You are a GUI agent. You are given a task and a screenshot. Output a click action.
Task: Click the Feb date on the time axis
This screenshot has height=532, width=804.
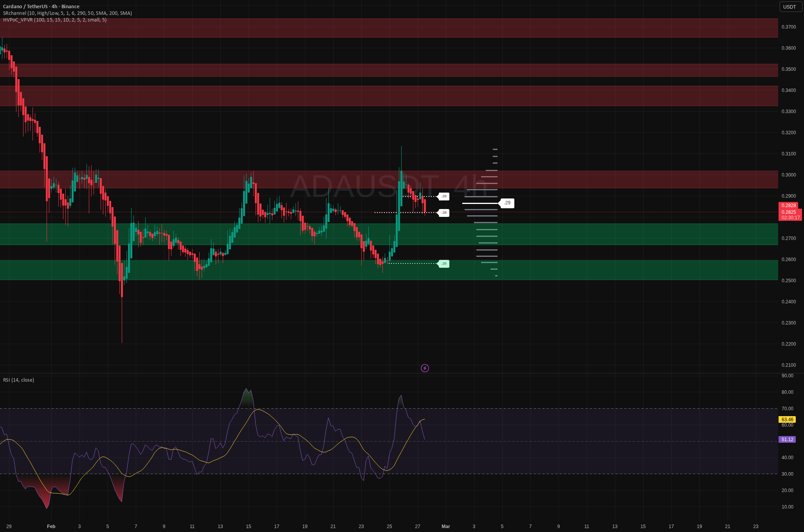(51, 527)
